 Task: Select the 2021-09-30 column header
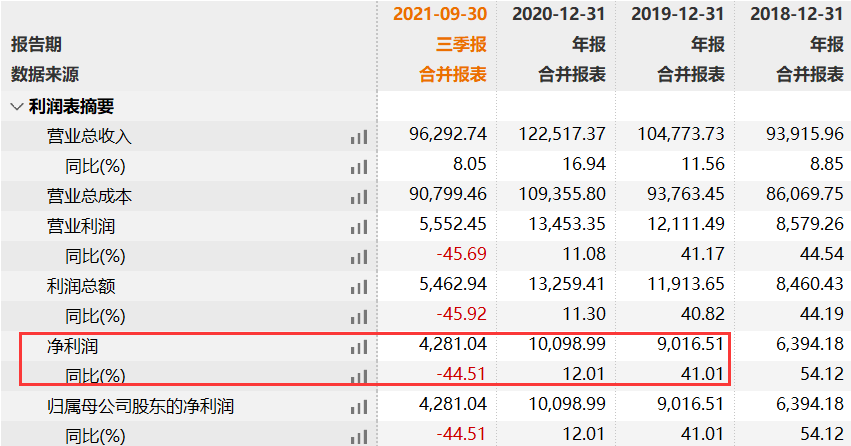(439, 14)
